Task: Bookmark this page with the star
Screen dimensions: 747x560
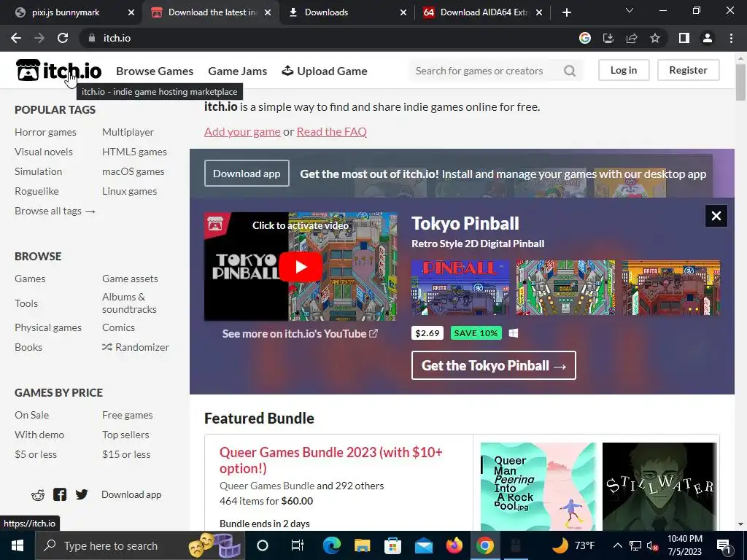Action: (x=655, y=38)
